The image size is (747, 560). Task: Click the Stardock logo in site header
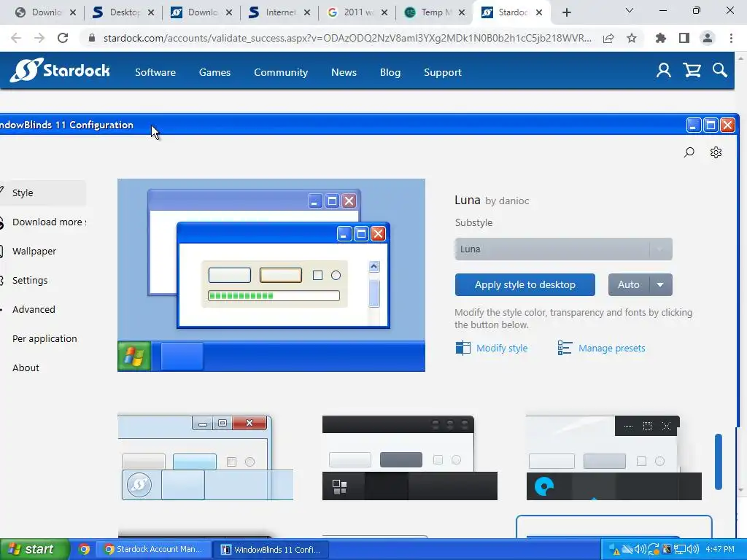point(60,71)
